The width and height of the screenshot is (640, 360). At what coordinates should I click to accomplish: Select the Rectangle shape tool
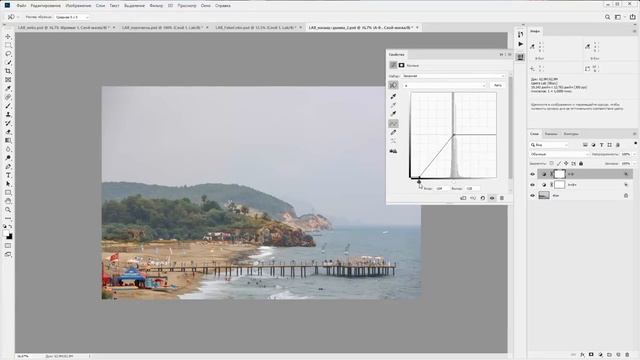coord(8,192)
